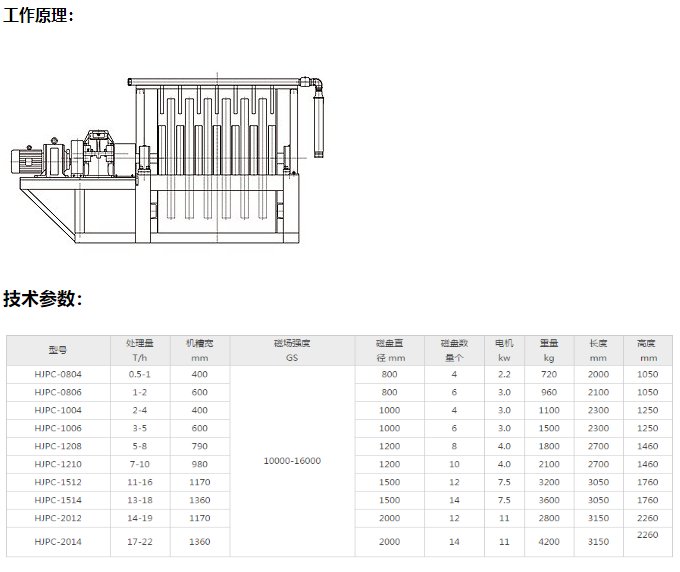680x572 pixels.
Task: Click the 4200 weight cell
Action: (548, 541)
